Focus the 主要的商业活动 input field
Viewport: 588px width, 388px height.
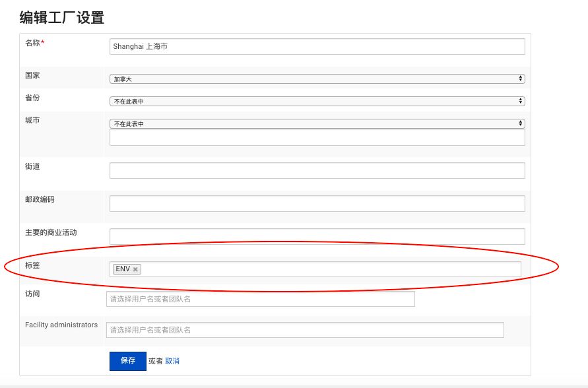coord(317,236)
